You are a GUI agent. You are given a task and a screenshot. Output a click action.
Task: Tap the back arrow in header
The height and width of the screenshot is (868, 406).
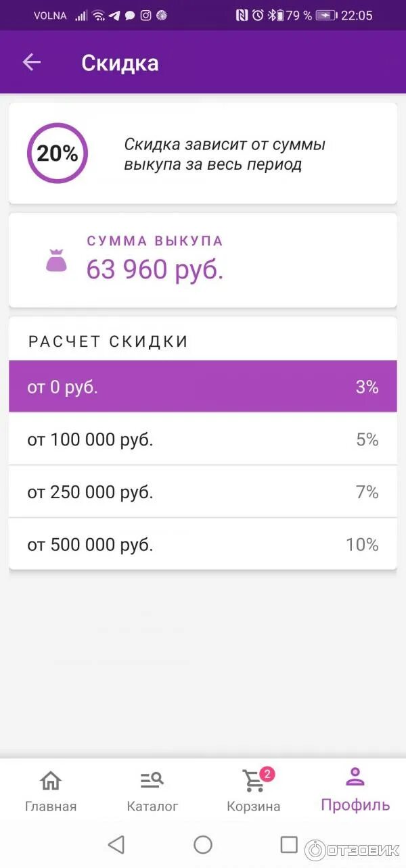pyautogui.click(x=32, y=63)
